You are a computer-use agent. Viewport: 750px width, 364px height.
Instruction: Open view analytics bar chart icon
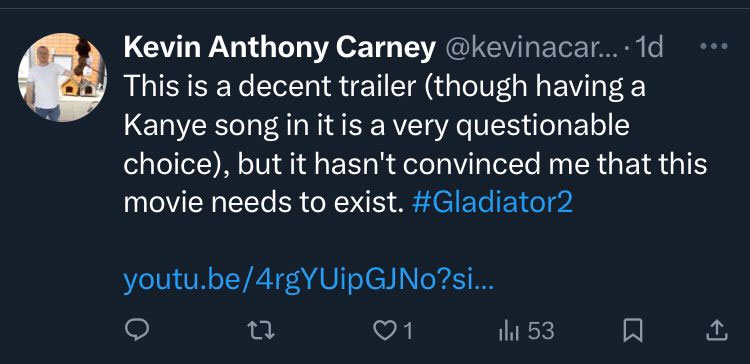pos(508,331)
